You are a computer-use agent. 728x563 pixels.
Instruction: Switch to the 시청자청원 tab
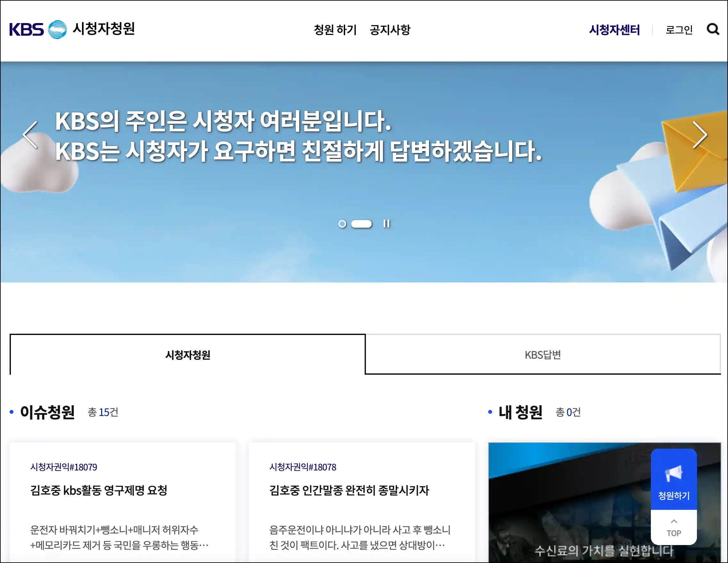pyautogui.click(x=188, y=354)
